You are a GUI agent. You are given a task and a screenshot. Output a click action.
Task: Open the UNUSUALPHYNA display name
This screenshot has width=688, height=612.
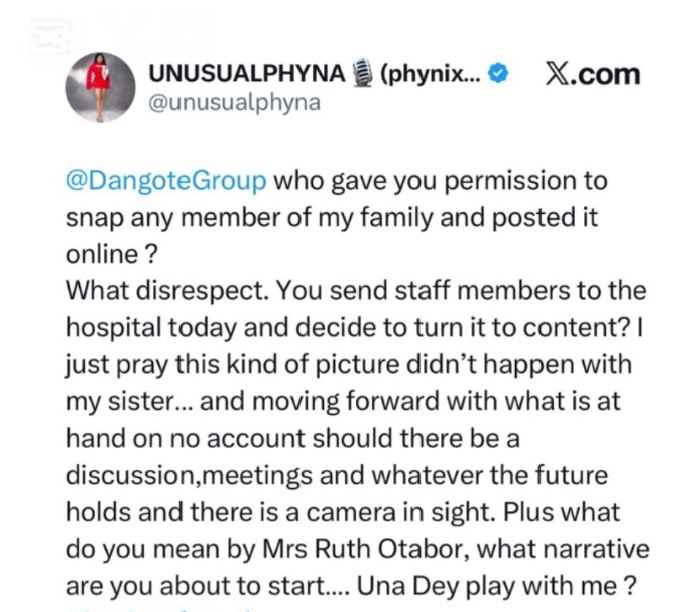click(246, 75)
